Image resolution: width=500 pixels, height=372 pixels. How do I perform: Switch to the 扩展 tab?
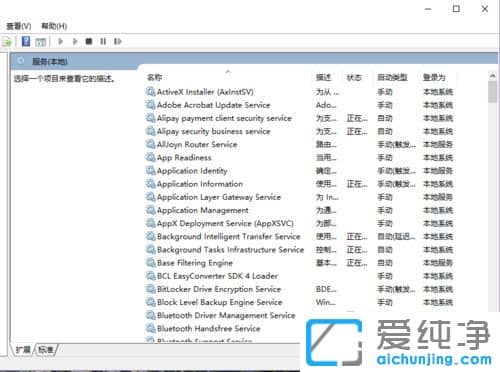(23, 350)
